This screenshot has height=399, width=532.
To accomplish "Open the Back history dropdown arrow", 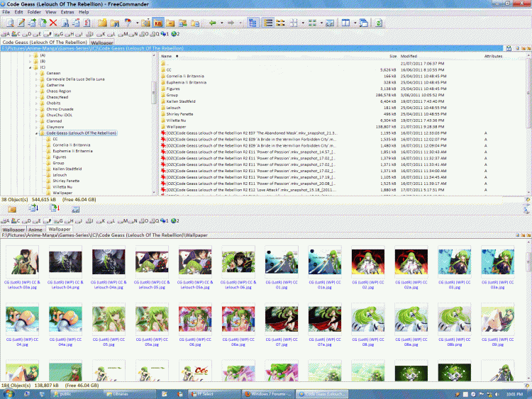I will [221, 23].
